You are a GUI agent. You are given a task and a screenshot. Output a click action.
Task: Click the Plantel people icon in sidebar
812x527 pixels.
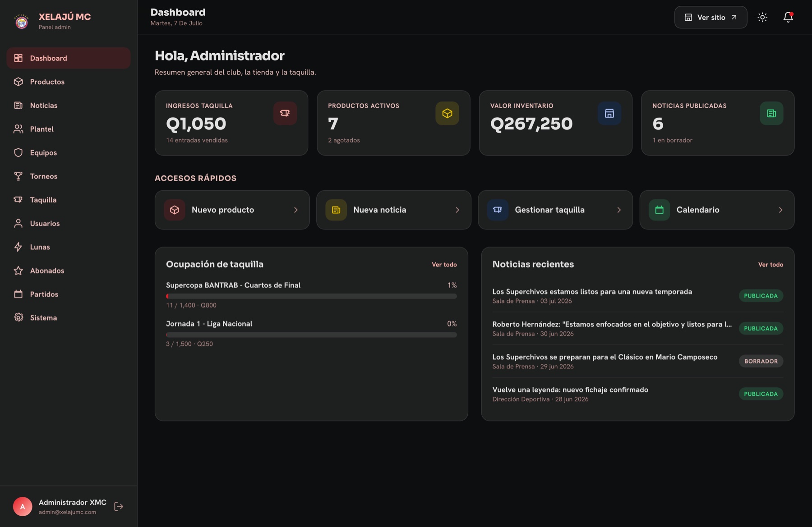[x=18, y=129]
